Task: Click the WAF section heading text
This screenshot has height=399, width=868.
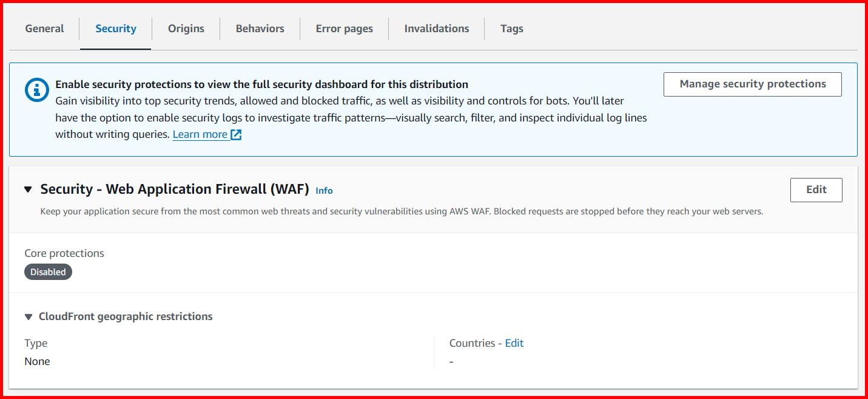Action: pos(175,189)
